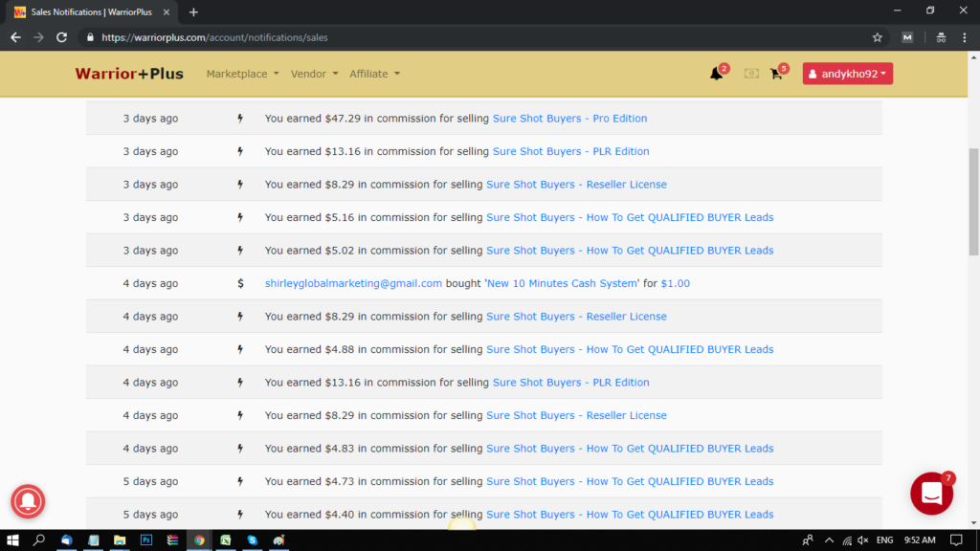Image resolution: width=980 pixels, height=551 pixels.
Task: Click the ENG language indicator in the tray
Action: pos(884,540)
